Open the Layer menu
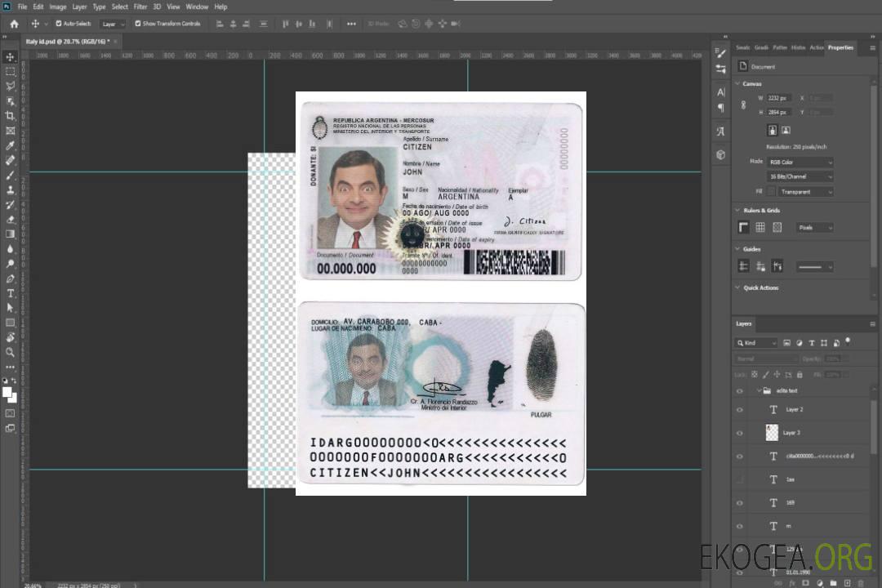882x588 pixels. click(79, 7)
